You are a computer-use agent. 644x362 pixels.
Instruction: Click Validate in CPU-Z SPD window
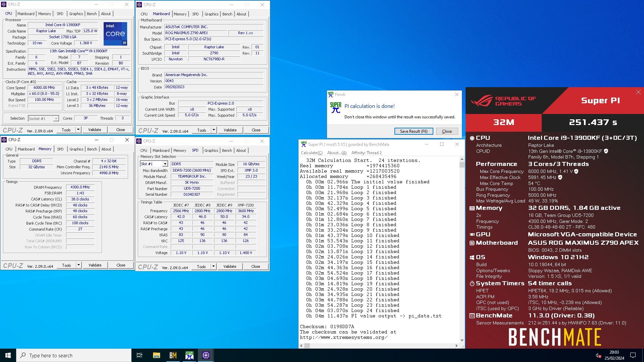[x=230, y=266]
